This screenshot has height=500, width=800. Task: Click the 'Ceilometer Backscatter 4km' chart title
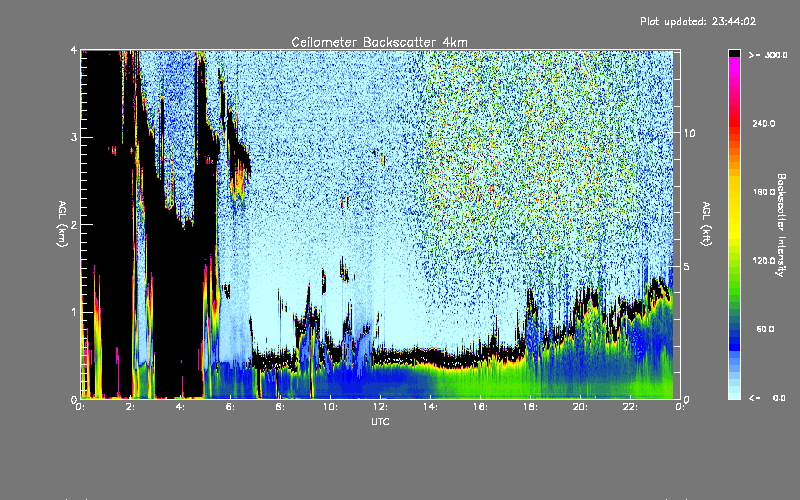(379, 42)
